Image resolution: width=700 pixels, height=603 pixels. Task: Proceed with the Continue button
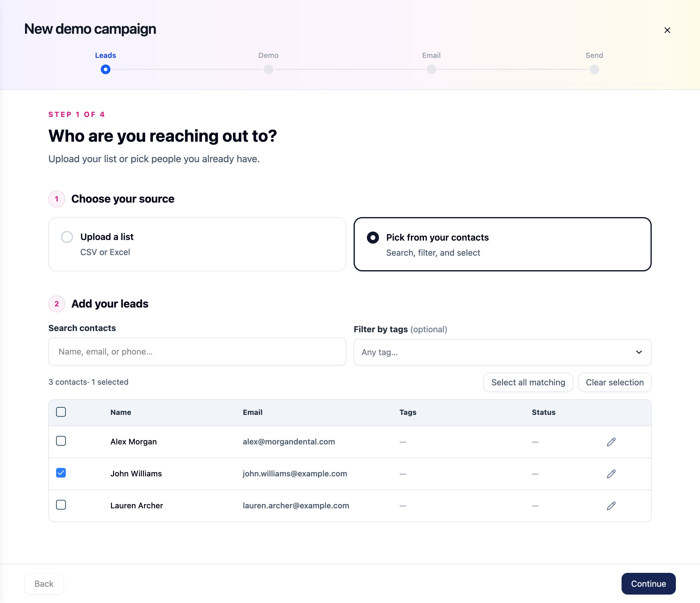click(x=648, y=584)
